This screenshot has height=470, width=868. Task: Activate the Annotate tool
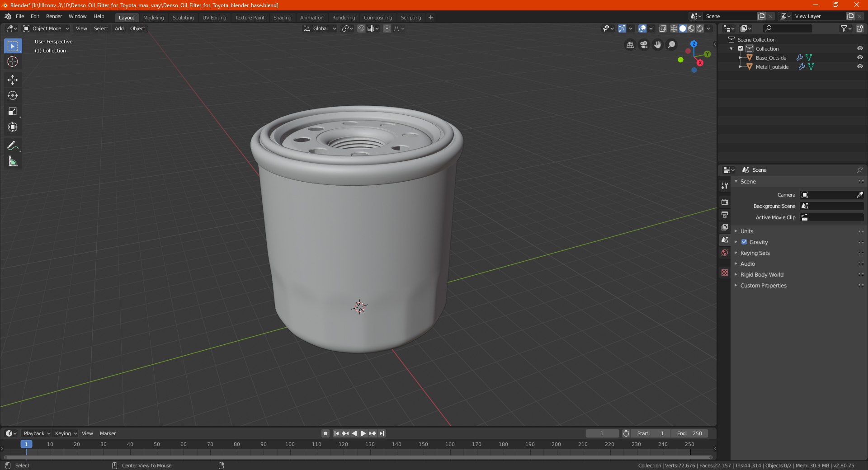(x=13, y=146)
